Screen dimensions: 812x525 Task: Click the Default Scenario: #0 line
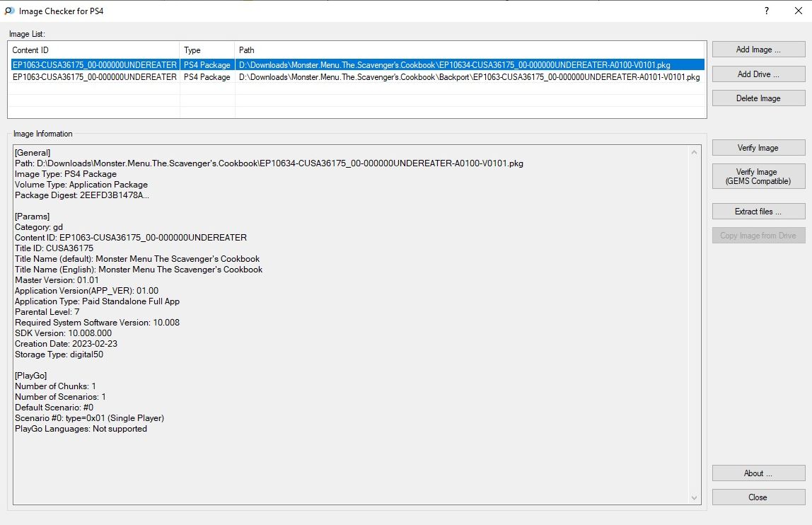[x=54, y=408]
